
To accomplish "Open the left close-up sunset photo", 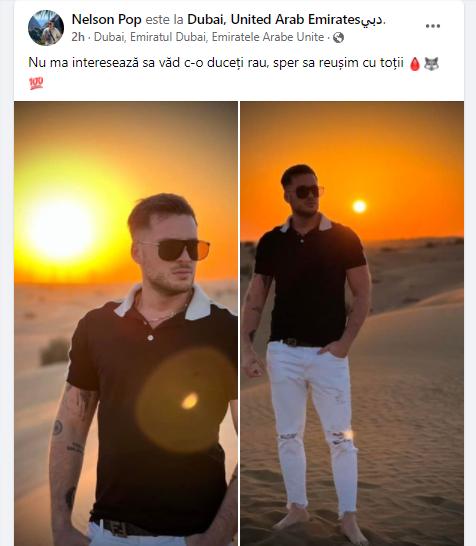I will tap(126, 323).
